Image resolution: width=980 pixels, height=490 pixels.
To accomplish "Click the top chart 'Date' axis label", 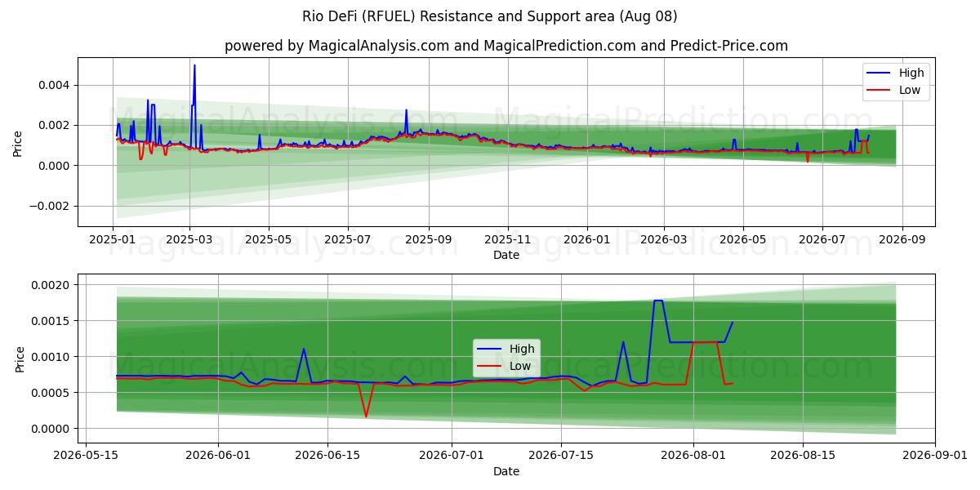I will click(x=506, y=255).
